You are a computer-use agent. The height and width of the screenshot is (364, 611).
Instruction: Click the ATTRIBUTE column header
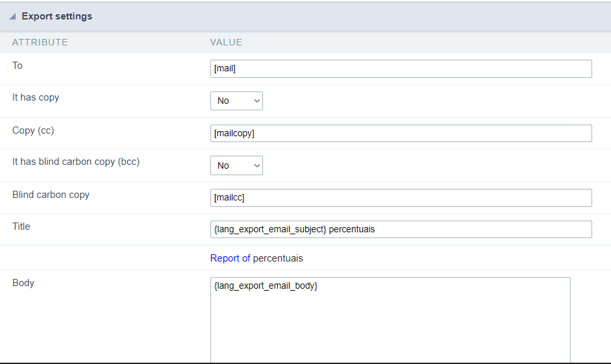(40, 42)
